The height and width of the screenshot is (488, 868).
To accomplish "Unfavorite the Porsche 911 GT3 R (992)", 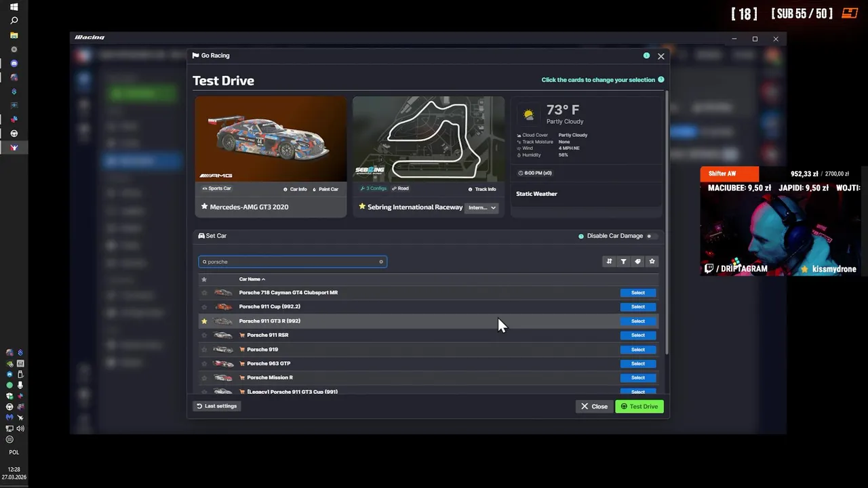I will 204,321.
